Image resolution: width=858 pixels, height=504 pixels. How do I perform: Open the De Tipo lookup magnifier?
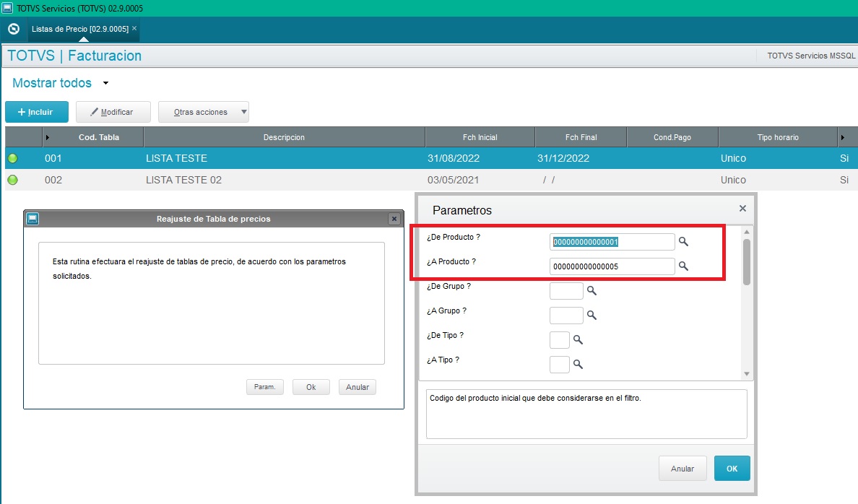click(579, 340)
